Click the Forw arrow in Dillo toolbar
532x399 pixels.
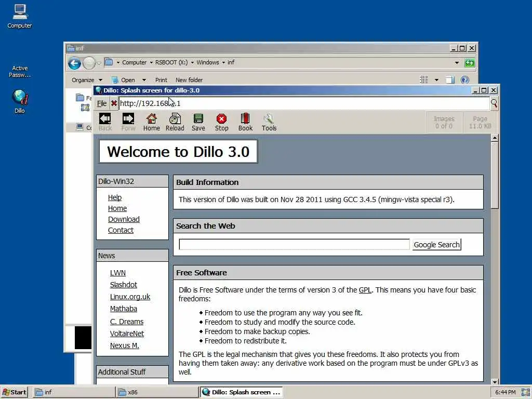coord(128,122)
